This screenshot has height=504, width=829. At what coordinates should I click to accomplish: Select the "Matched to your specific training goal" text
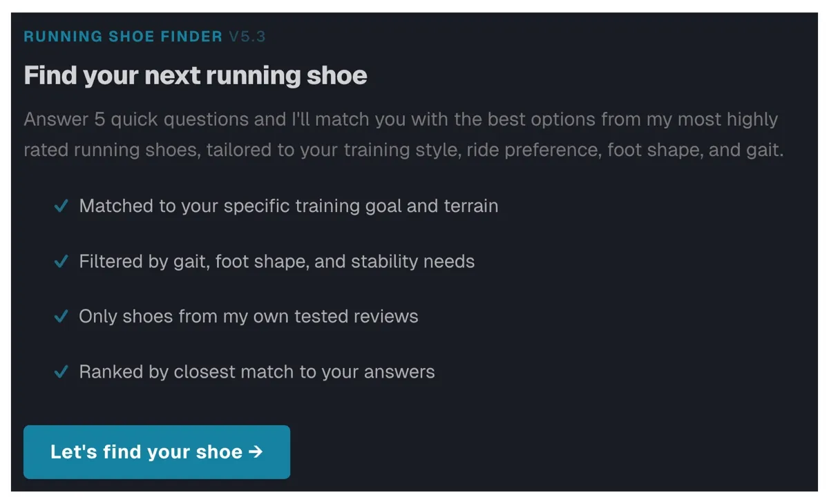click(x=288, y=206)
